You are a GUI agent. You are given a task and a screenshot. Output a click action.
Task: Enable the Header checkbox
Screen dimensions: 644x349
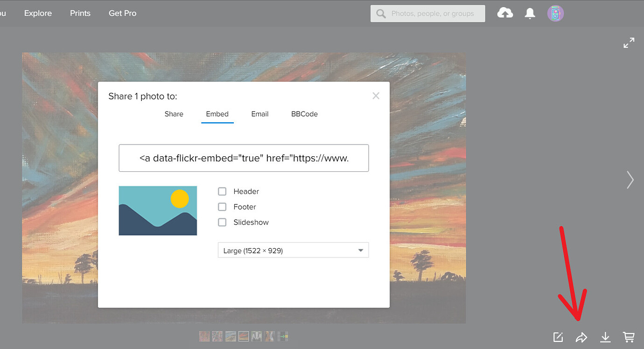click(222, 191)
